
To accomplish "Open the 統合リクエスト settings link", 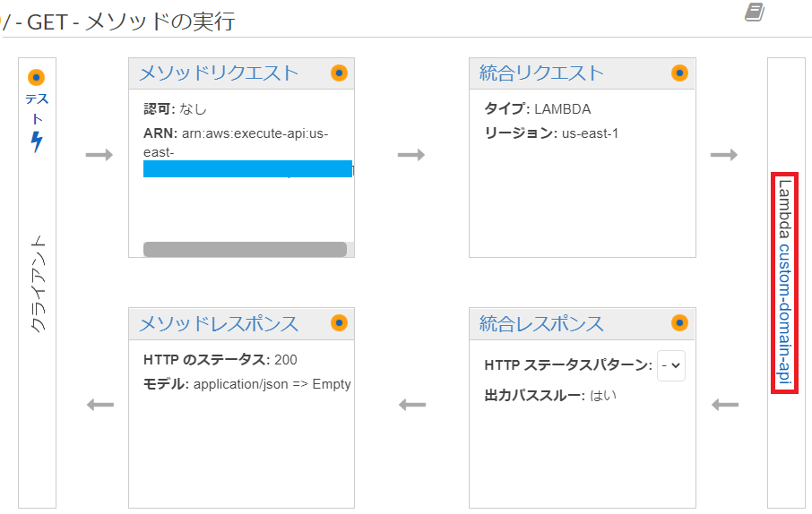I will (541, 73).
